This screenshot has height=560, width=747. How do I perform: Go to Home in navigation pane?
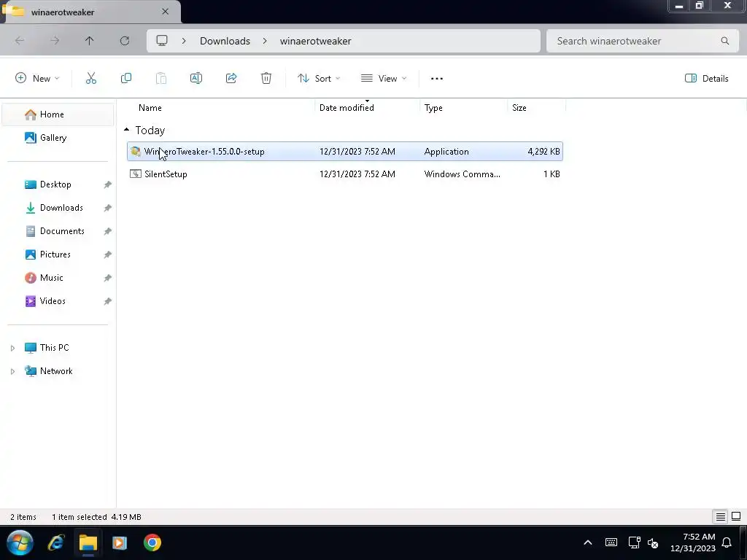[58, 114]
